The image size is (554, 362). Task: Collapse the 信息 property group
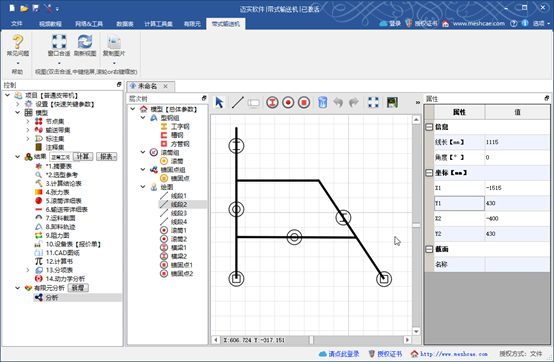click(x=429, y=127)
